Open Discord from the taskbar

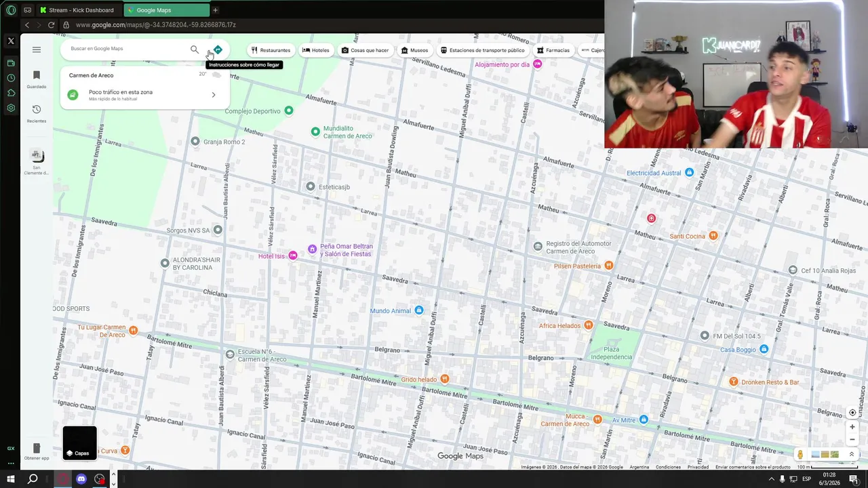coord(81,479)
